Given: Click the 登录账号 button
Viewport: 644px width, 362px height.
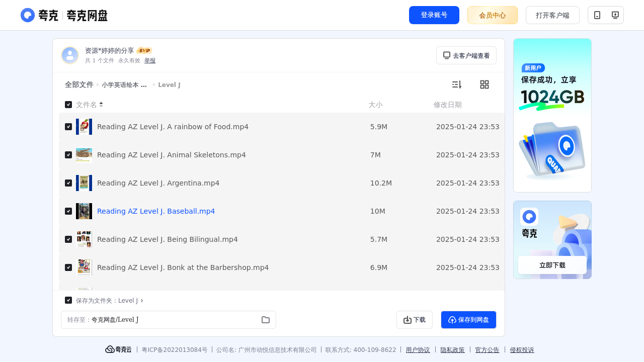Looking at the screenshot, I should pos(434,15).
